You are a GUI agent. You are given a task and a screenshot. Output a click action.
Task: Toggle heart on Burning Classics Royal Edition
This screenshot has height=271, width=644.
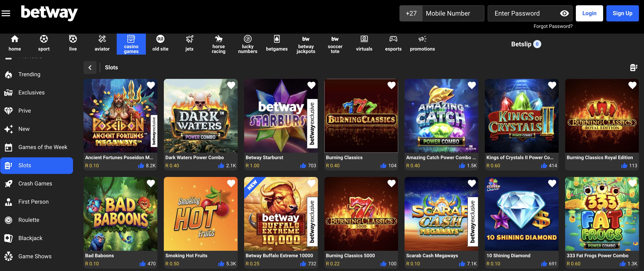(x=632, y=86)
